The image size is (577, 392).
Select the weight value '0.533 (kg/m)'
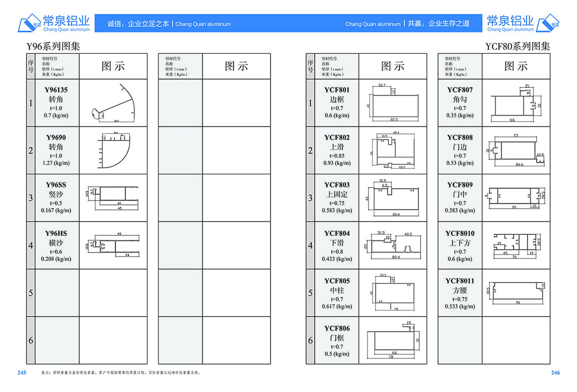pos(460,306)
